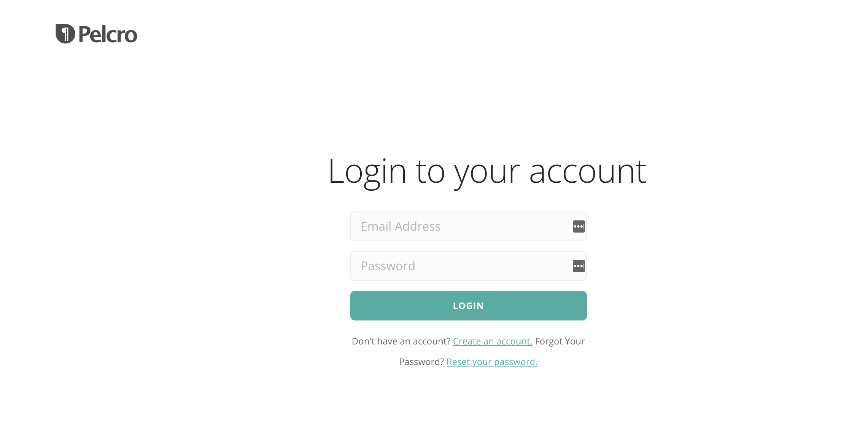Start password recovery via Reset your password
868x424 pixels.
[492, 362]
